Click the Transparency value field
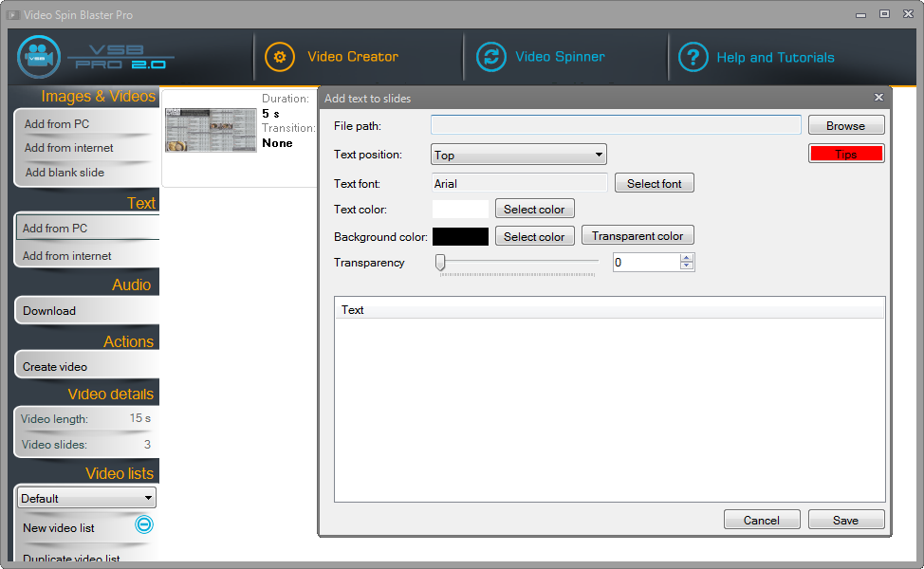The image size is (924, 569). (646, 263)
